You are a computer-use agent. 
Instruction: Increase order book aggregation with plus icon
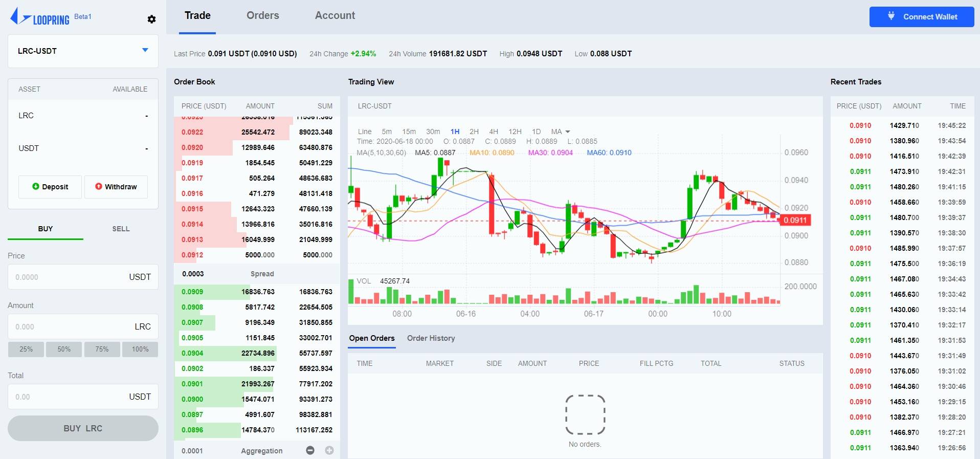tap(329, 450)
